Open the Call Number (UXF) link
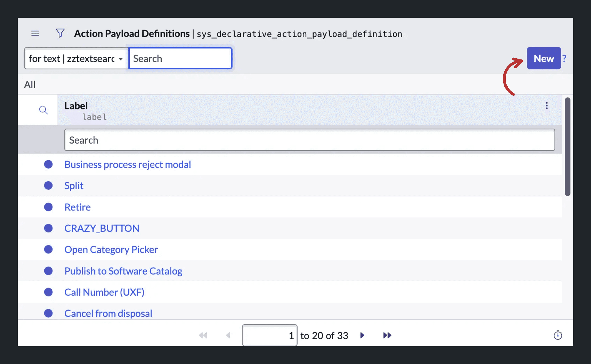The image size is (591, 364). pos(104,292)
